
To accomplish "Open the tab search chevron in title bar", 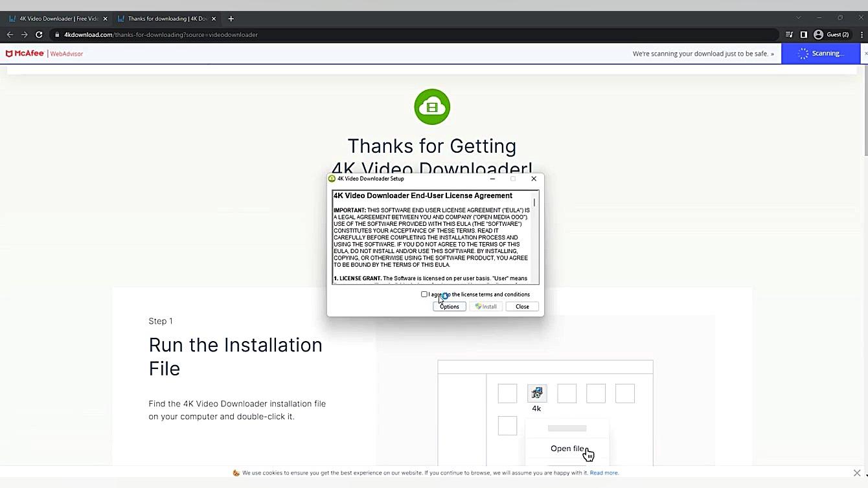I will (x=799, y=18).
